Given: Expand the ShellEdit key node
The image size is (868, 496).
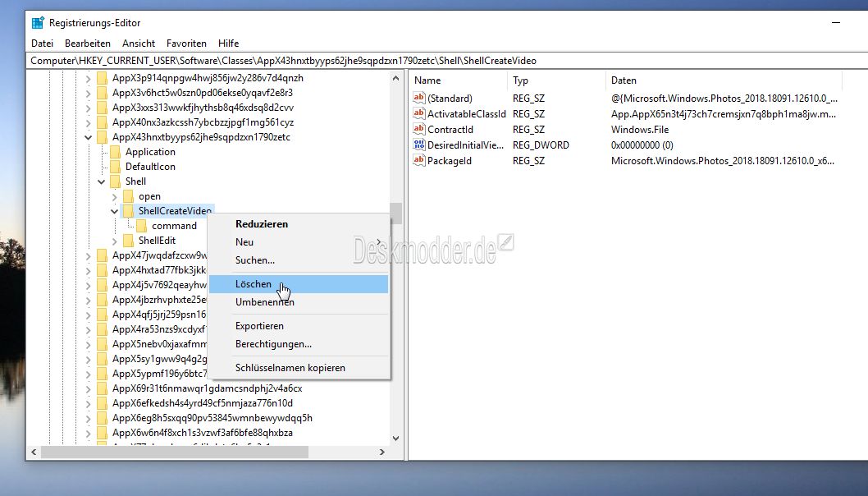Looking at the screenshot, I should [x=115, y=241].
